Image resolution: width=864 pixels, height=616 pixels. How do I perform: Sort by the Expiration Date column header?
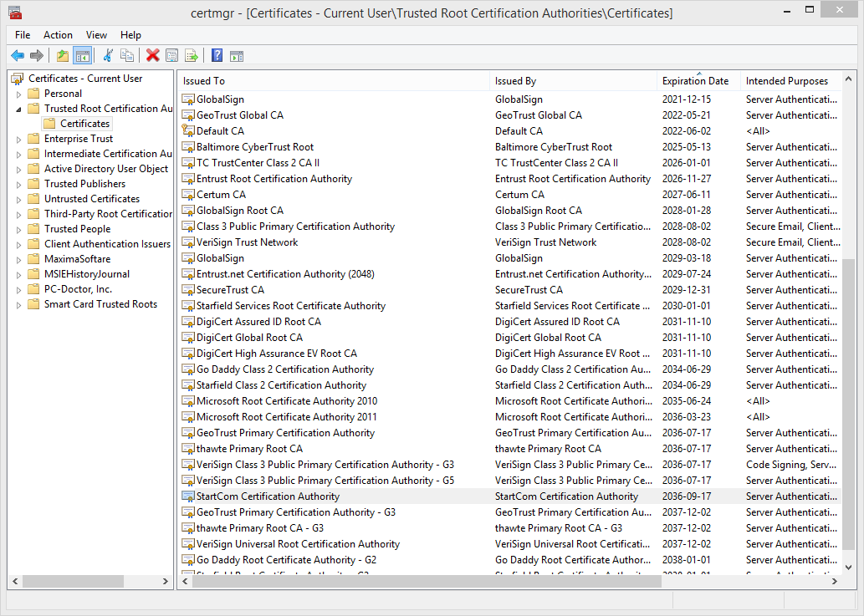pos(698,81)
